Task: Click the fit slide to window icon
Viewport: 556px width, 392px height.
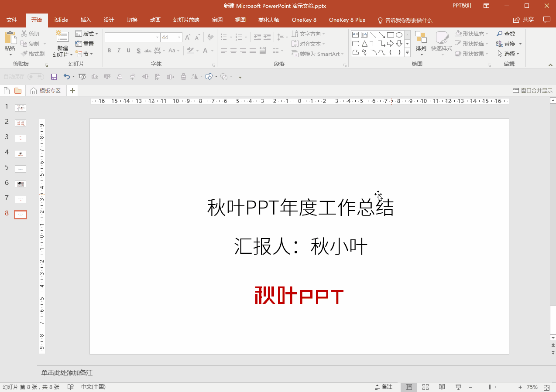Action: point(547,387)
